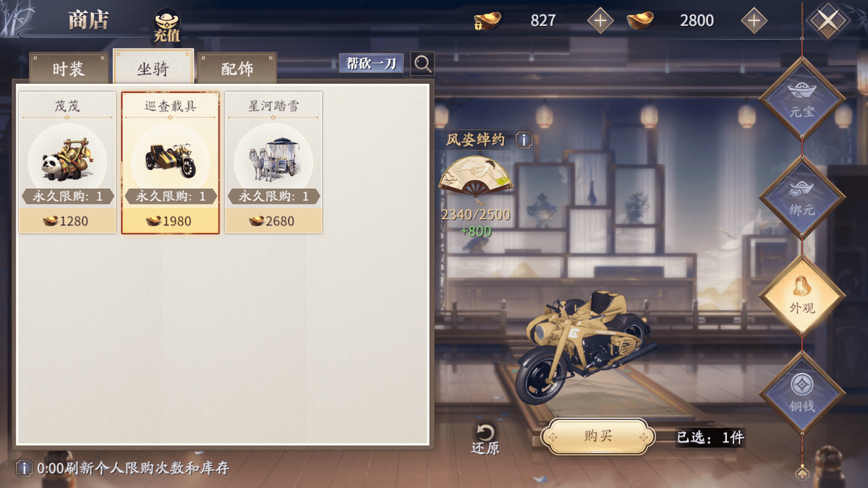868x488 pixels.
Task: Select the 铜钱 diamond shop category
Action: (801, 393)
